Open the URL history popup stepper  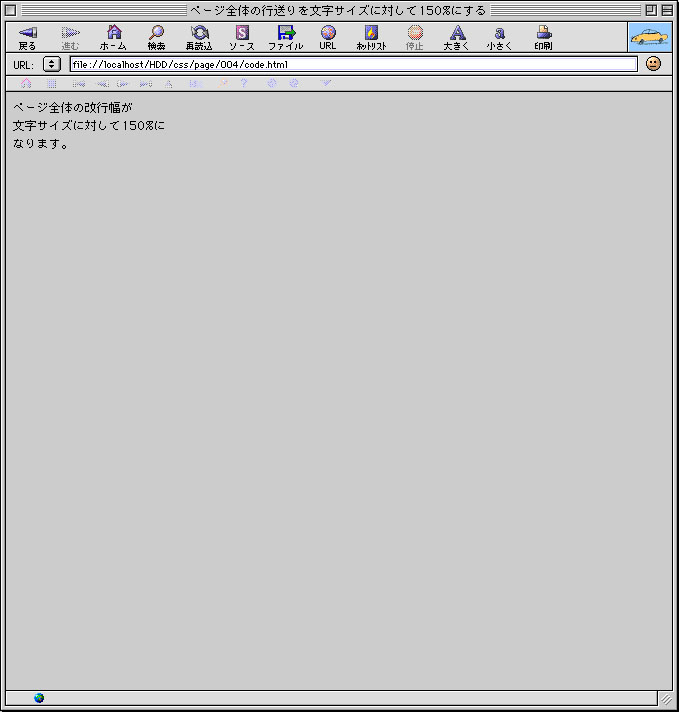[x=52, y=64]
